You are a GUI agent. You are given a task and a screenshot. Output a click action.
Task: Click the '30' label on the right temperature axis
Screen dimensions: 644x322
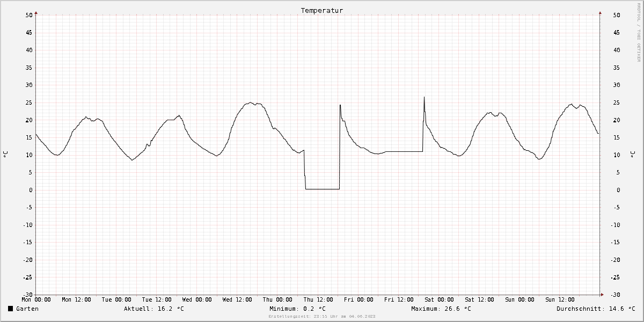point(617,85)
